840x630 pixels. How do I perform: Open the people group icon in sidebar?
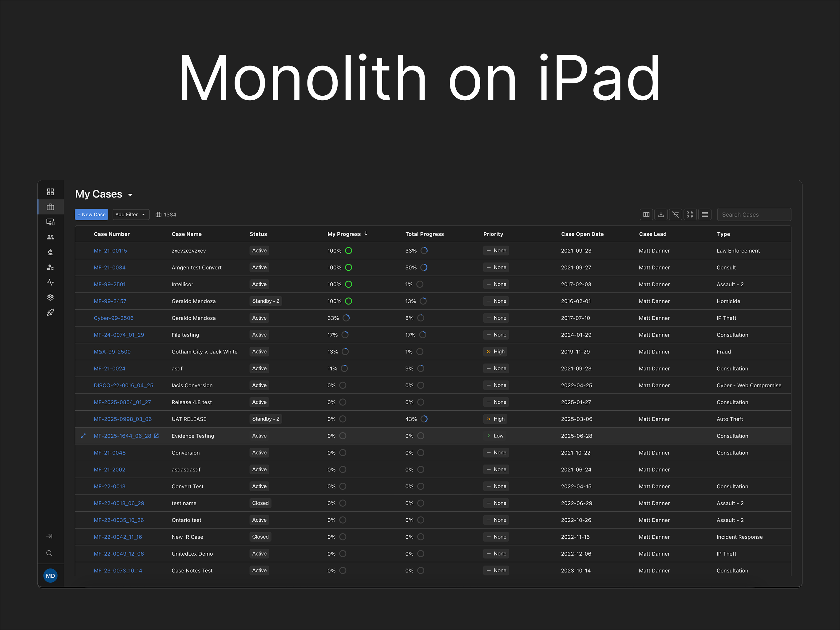[50, 237]
